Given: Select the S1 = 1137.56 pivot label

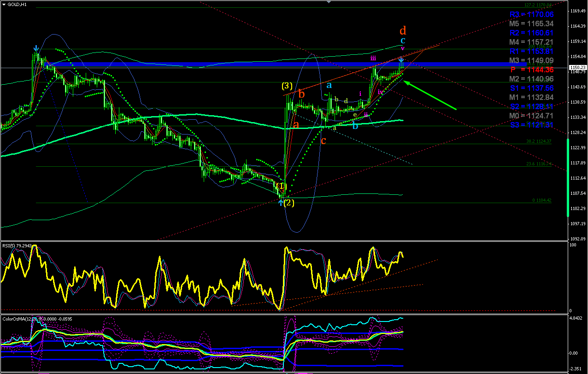Looking at the screenshot, I should (532, 88).
